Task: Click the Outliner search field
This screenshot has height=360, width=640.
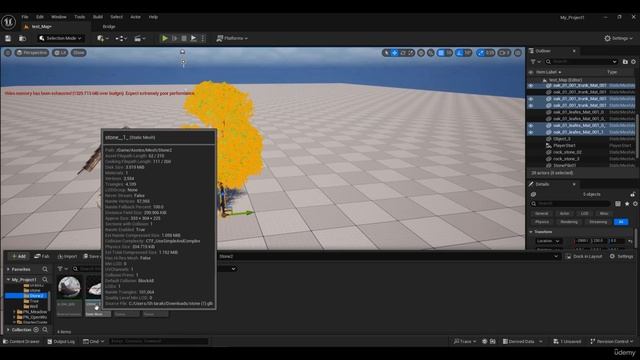Action: [x=582, y=62]
